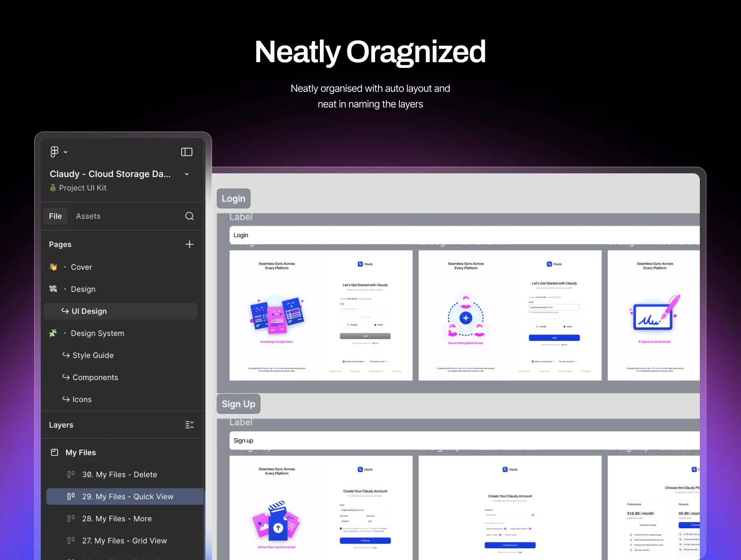
Task: Click the frame icon next to My Files
Action: tap(54, 452)
